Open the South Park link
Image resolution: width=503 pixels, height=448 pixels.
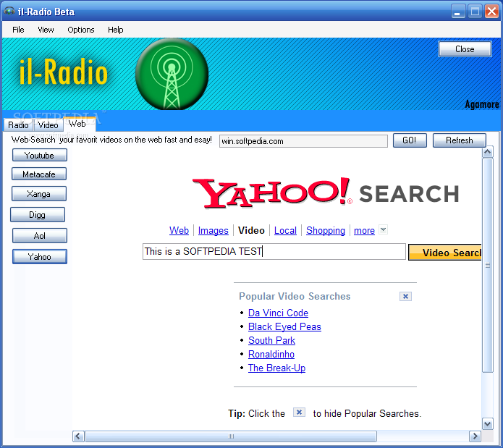click(x=271, y=341)
